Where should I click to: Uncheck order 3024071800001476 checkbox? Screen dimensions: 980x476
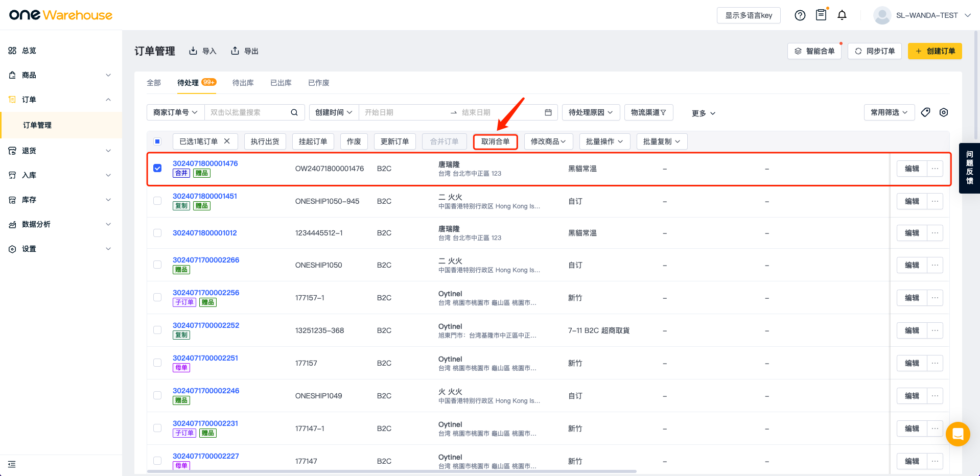tap(157, 168)
